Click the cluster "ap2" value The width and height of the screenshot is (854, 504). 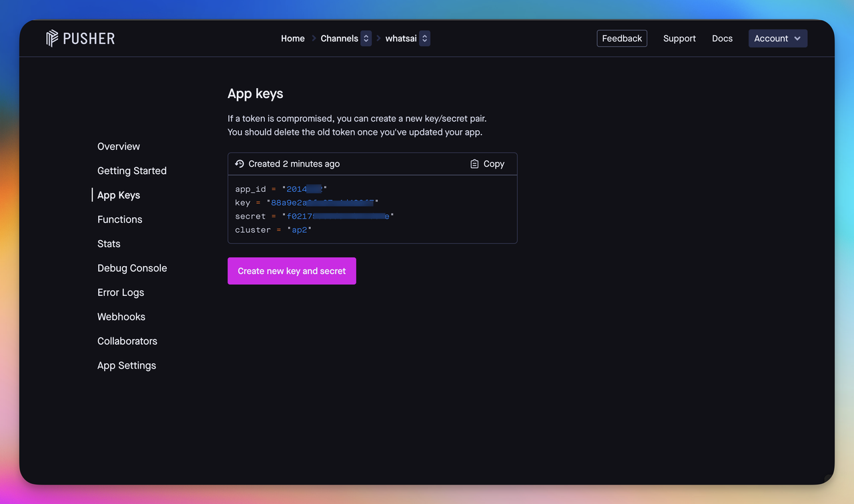[x=300, y=230]
